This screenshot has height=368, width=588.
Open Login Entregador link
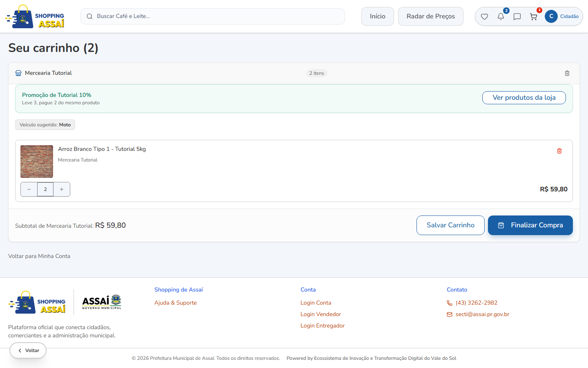[x=323, y=325]
